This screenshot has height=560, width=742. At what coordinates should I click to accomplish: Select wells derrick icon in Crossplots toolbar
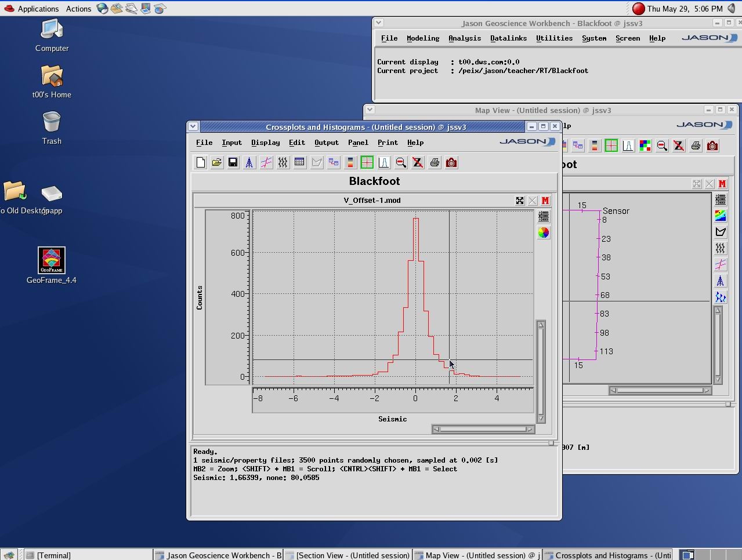tap(249, 163)
